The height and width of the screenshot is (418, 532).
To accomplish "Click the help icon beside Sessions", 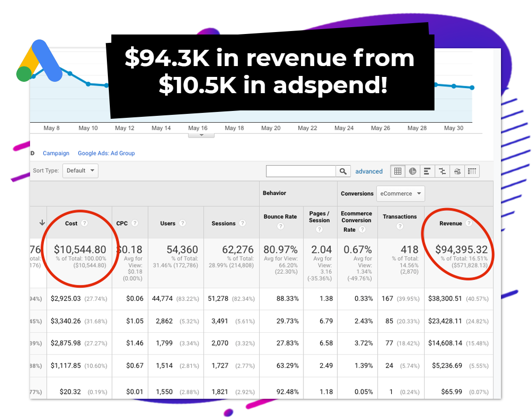I will click(x=242, y=223).
